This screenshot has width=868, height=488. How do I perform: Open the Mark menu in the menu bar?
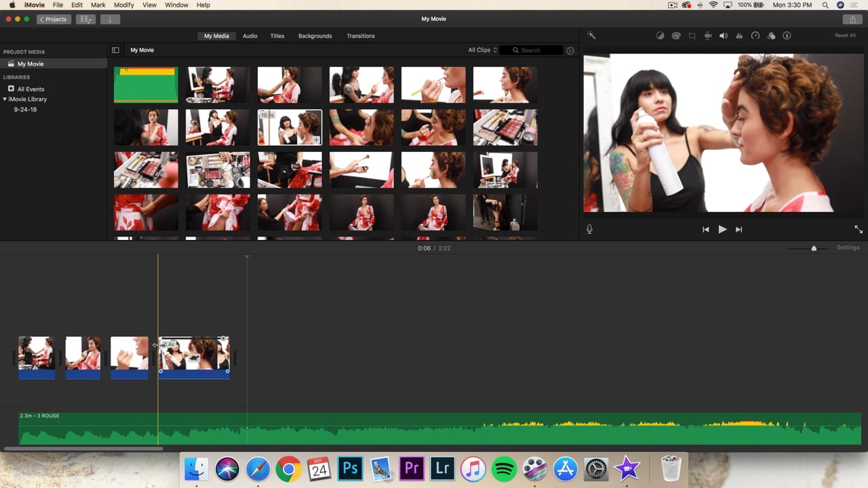(98, 5)
